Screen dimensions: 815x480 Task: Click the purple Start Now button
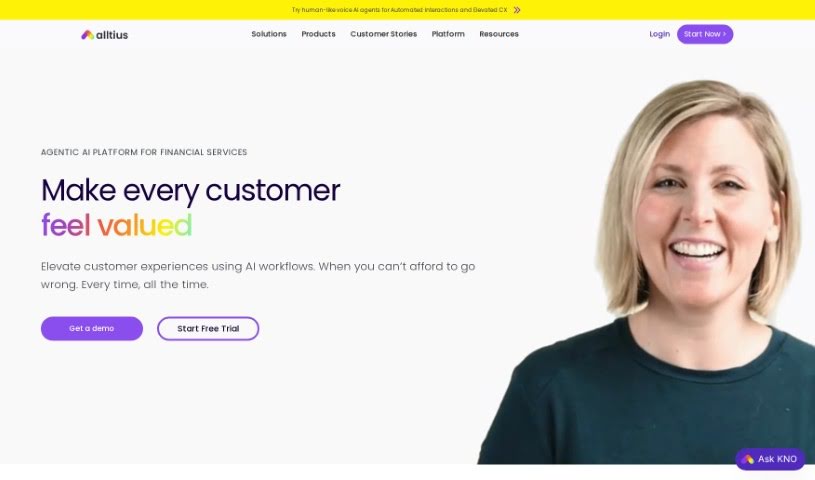705,34
